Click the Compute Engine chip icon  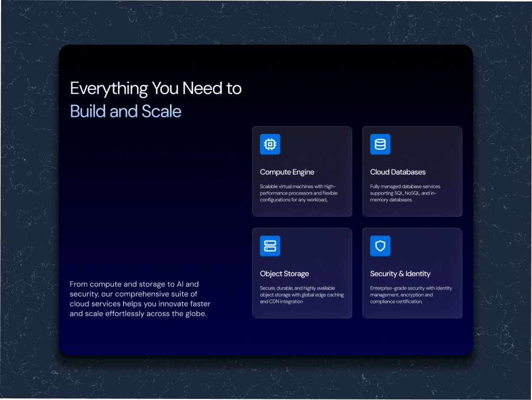(270, 144)
